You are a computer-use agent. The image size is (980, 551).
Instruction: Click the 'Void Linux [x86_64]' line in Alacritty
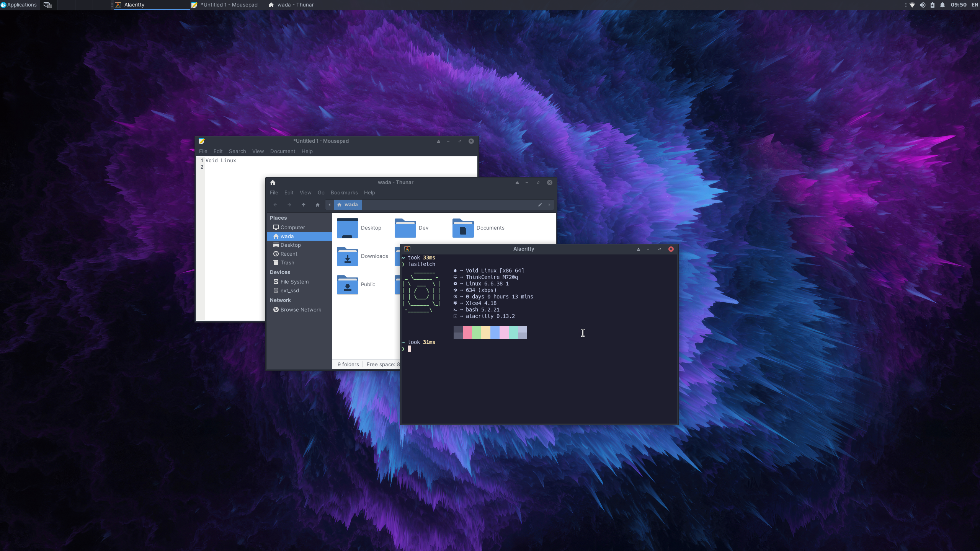[495, 271]
